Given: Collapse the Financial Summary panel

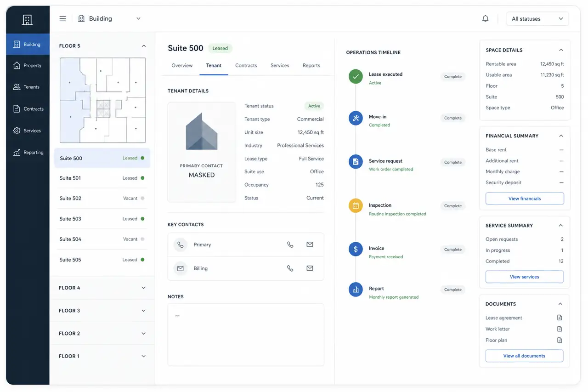Looking at the screenshot, I should coord(560,136).
